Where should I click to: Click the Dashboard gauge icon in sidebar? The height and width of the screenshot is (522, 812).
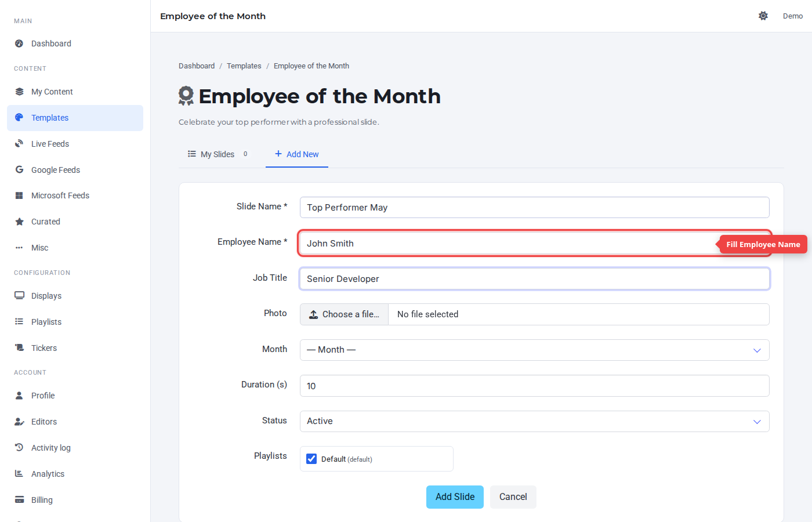[x=19, y=43]
